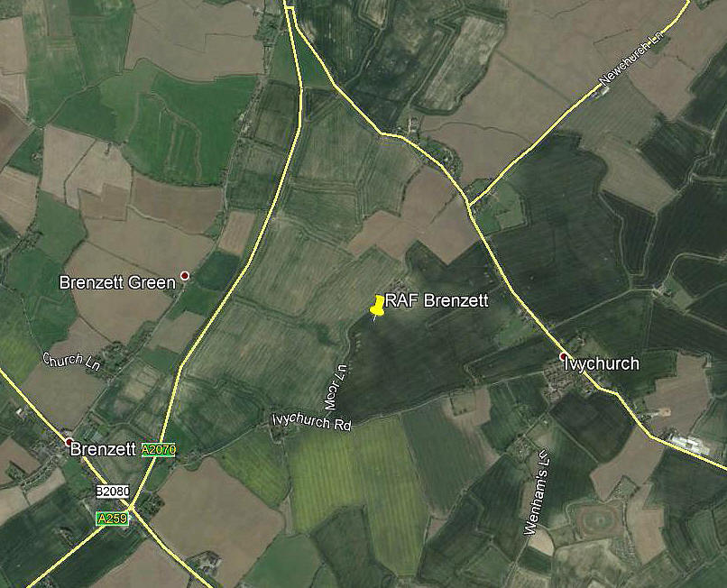Click the yellow RAF Brenzett pushpin

[377, 307]
